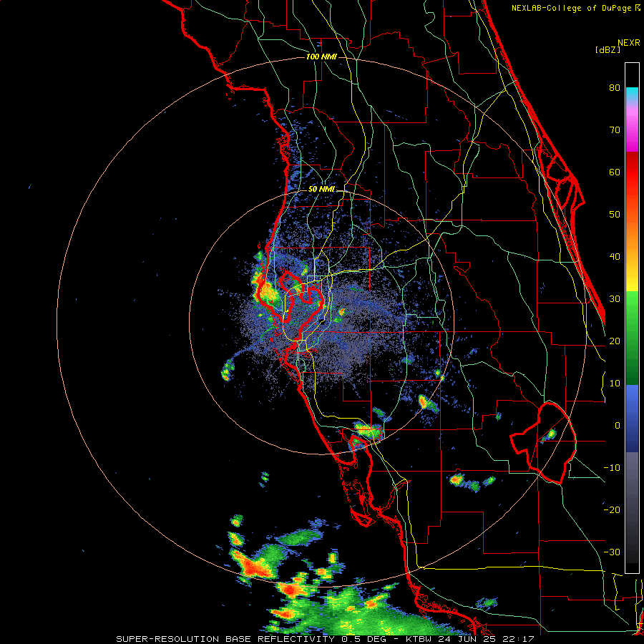Click the 20 value on dBZ scale
The image size is (644, 644).
point(615,341)
